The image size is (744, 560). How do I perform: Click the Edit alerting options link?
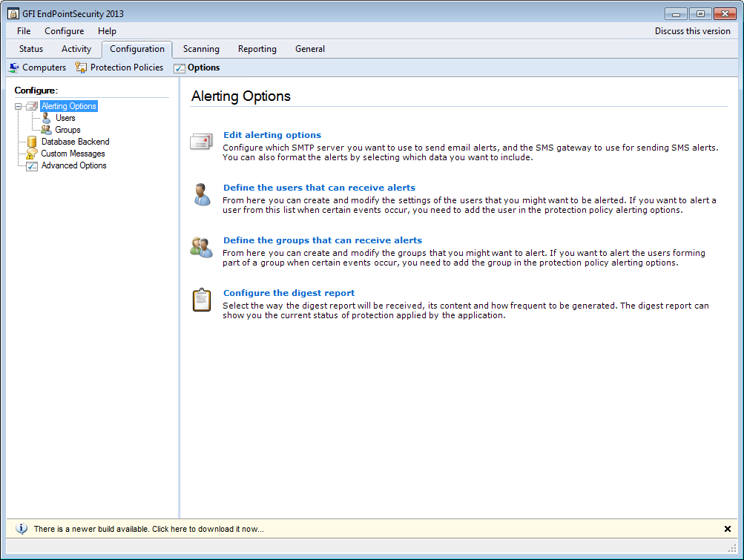coord(272,135)
